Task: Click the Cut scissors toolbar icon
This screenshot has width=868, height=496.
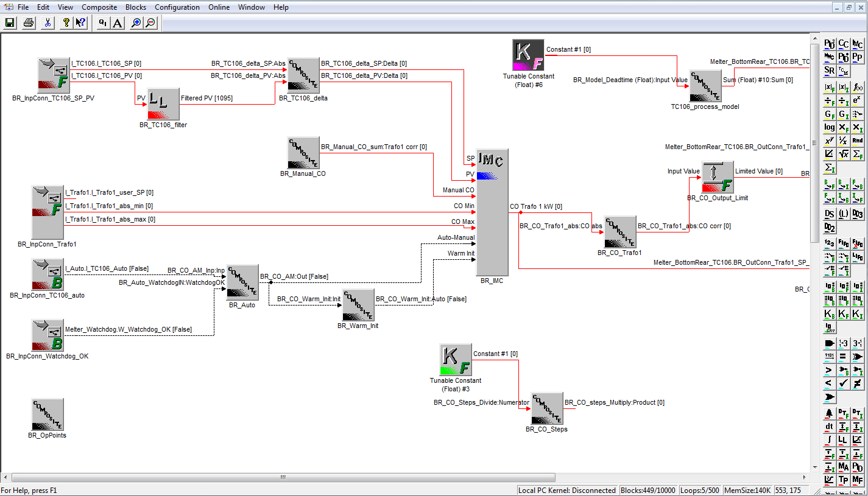Action: pos(47,23)
